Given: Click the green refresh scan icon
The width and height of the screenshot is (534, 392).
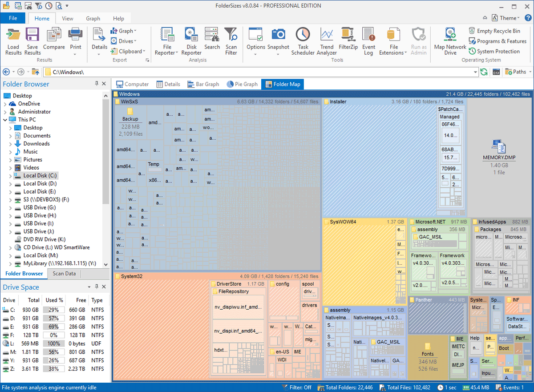Looking at the screenshot, I should coord(484,72).
